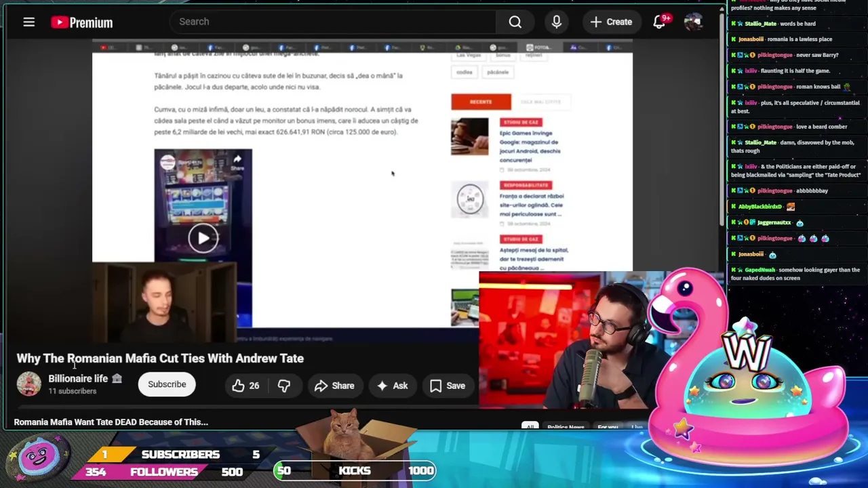Dislike the Andrew Tate video
Image resolution: width=868 pixels, height=488 pixels.
pyautogui.click(x=283, y=386)
